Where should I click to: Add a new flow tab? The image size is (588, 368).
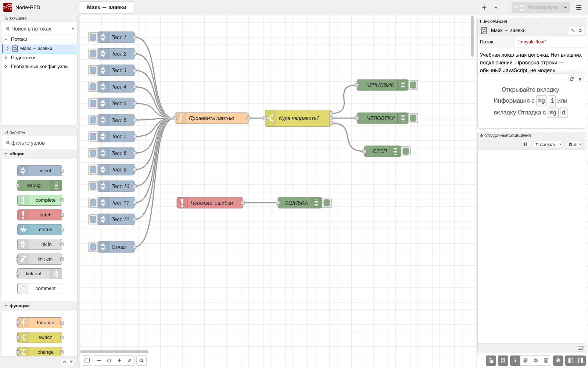pos(484,7)
